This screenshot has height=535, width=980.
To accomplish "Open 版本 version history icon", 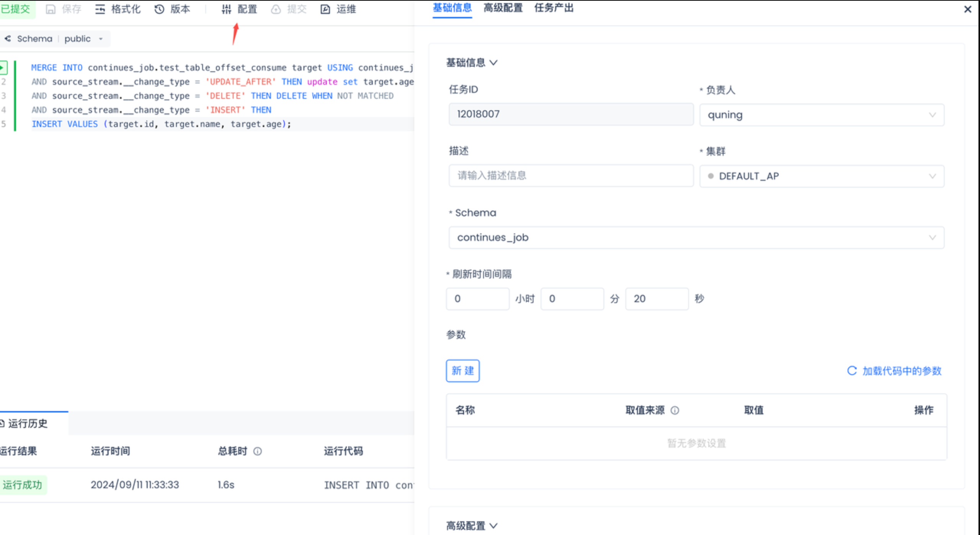I will pyautogui.click(x=159, y=9).
